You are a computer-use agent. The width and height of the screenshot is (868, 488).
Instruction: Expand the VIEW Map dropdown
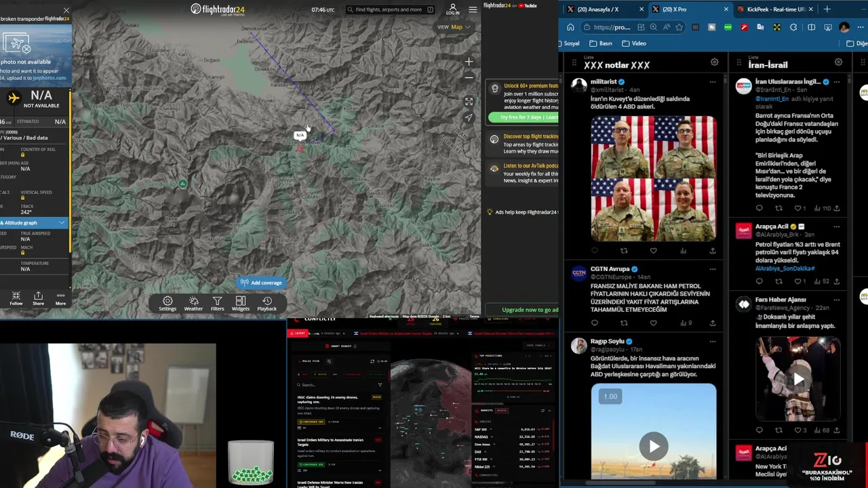pos(454,27)
